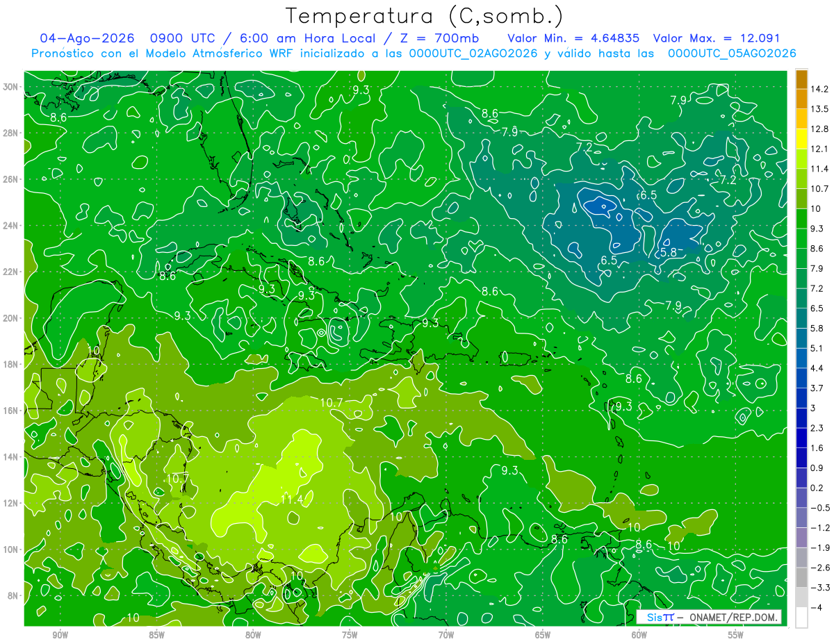Click the '4.4' colorbar scale label
The image size is (834, 644).
(818, 368)
